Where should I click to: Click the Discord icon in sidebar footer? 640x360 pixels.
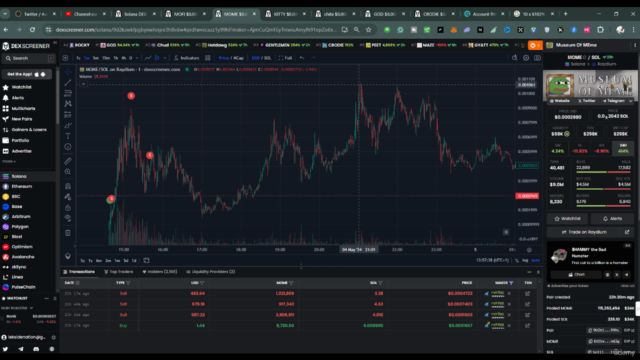(36, 349)
